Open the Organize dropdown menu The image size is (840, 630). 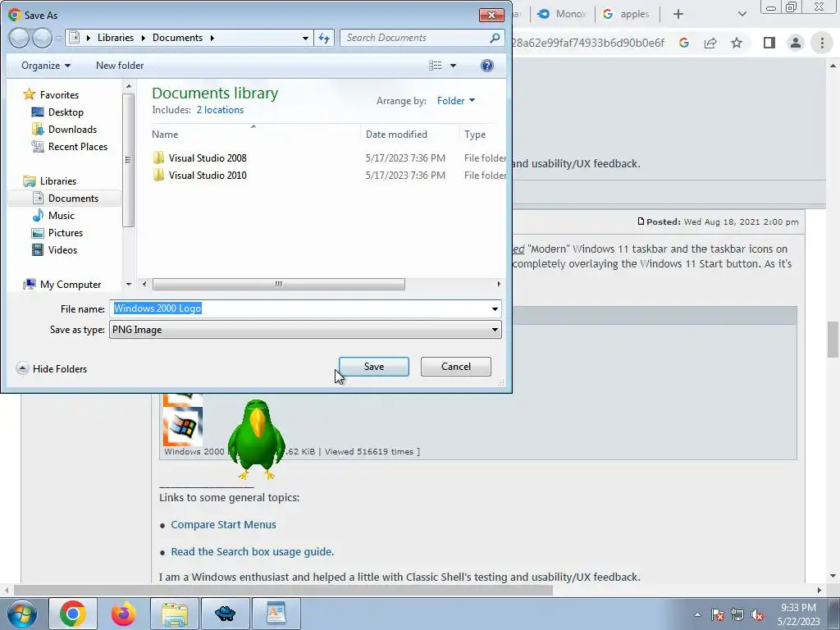[46, 66]
